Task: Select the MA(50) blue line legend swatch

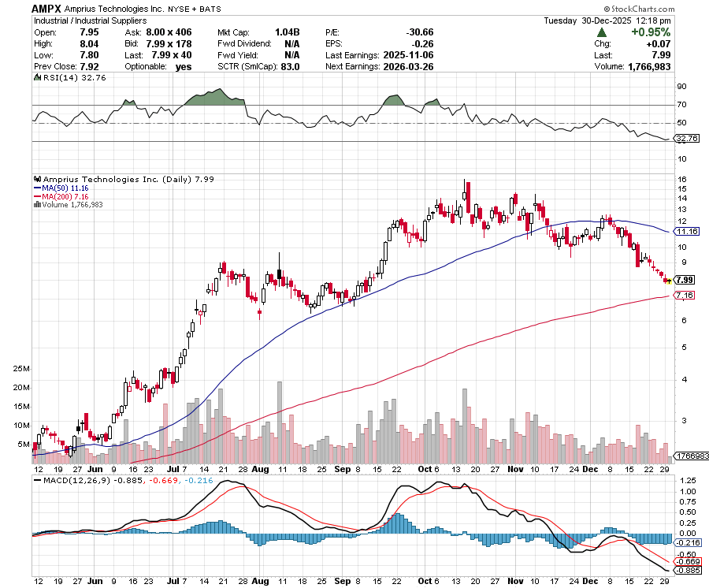Action: (35, 186)
